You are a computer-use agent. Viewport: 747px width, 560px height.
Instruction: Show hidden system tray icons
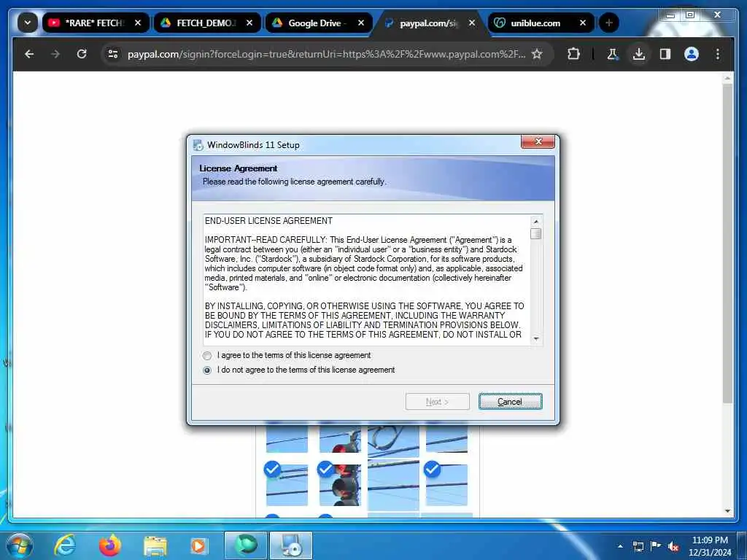[620, 546]
